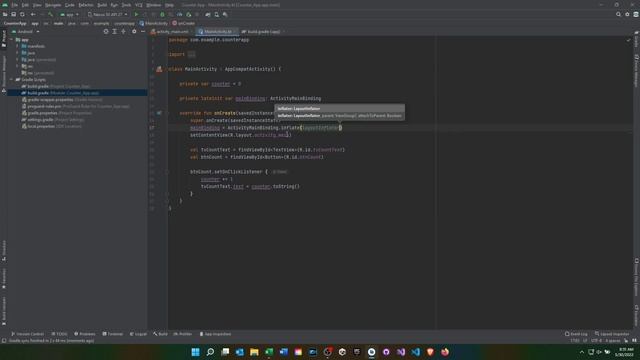Open the Profiler tool window
640x360 pixels.
click(x=182, y=334)
